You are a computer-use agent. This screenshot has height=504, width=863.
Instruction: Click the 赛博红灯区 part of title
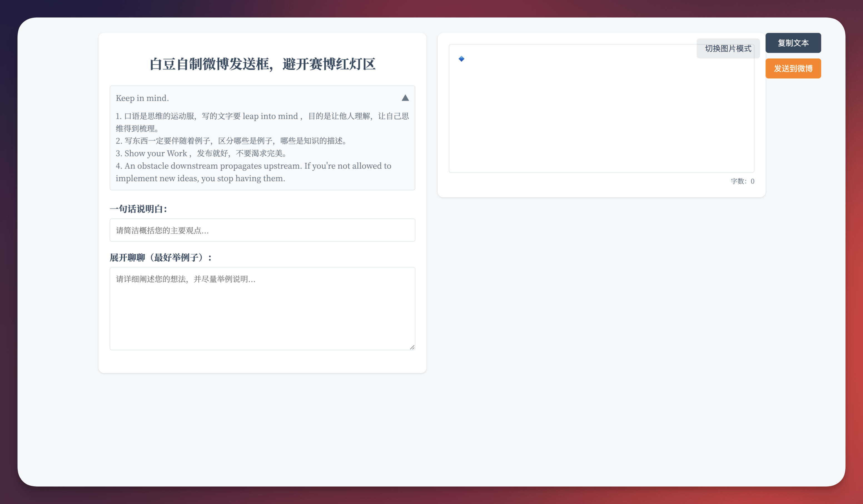coord(342,64)
